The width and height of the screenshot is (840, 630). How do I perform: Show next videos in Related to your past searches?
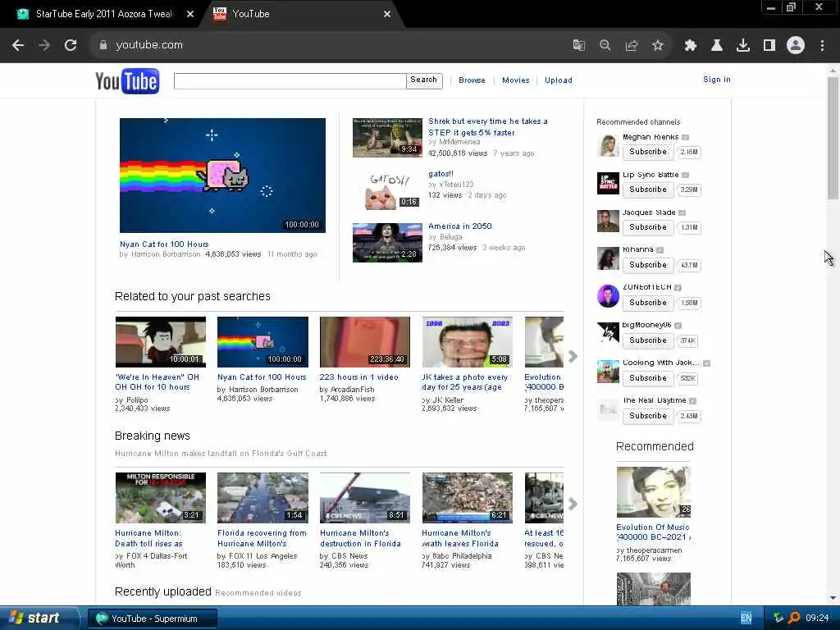573,356
